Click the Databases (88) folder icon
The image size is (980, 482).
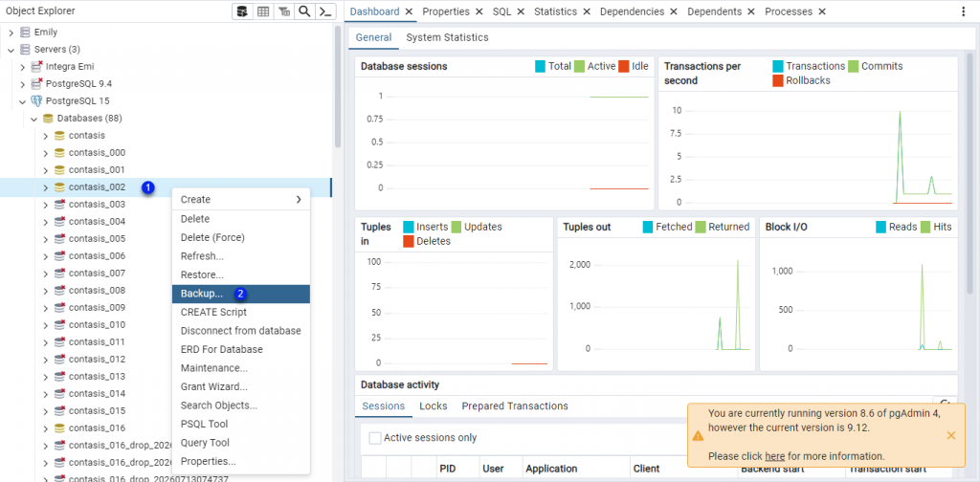coord(48,118)
